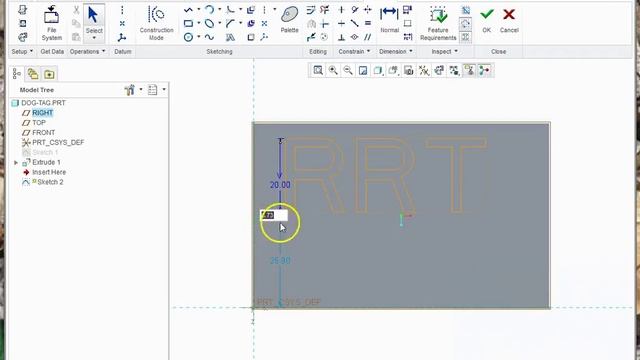Image resolution: width=640 pixels, height=360 pixels.
Task: Click the Normal dimension tool
Action: pyautogui.click(x=389, y=20)
